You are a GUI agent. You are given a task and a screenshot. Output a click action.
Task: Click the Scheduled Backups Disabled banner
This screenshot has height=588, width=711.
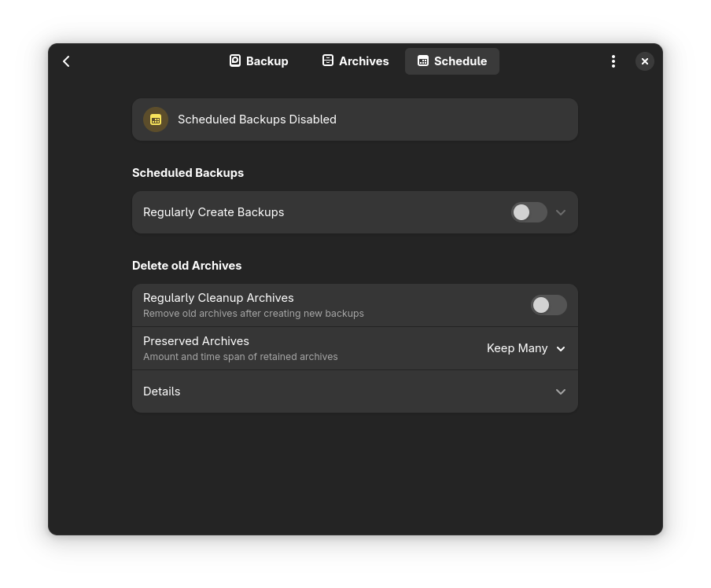click(x=355, y=119)
